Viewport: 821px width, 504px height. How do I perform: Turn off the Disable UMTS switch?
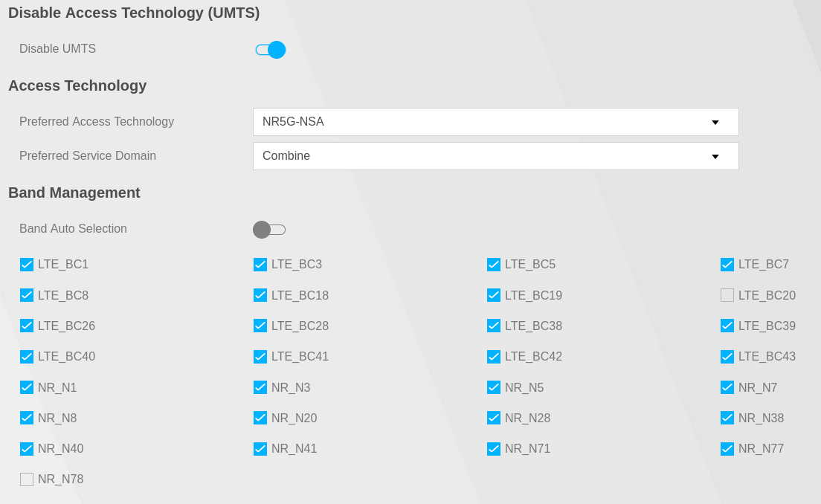coord(270,50)
